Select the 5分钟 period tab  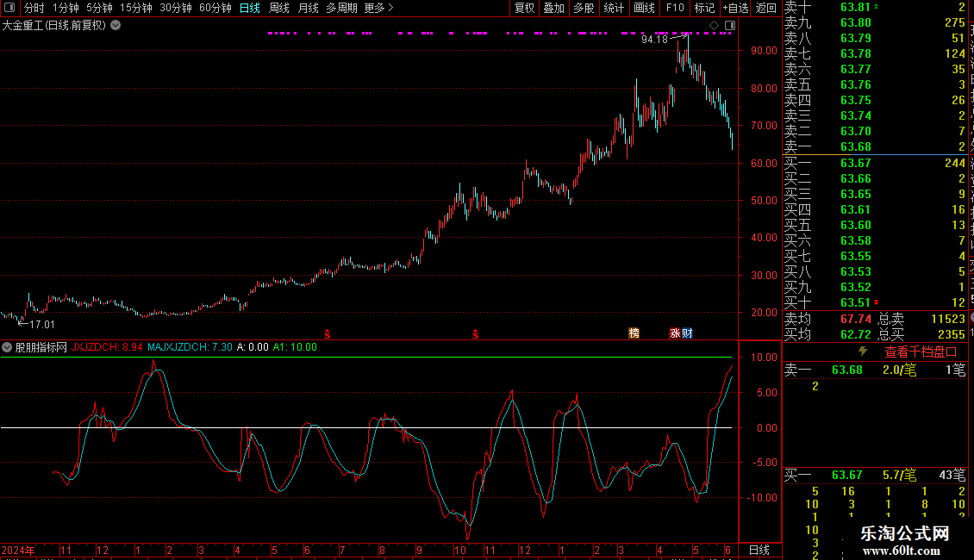tap(99, 8)
